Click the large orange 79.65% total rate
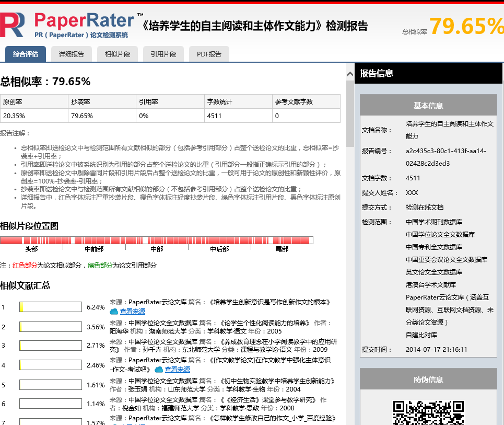This screenshot has height=425, width=504. [x=467, y=26]
